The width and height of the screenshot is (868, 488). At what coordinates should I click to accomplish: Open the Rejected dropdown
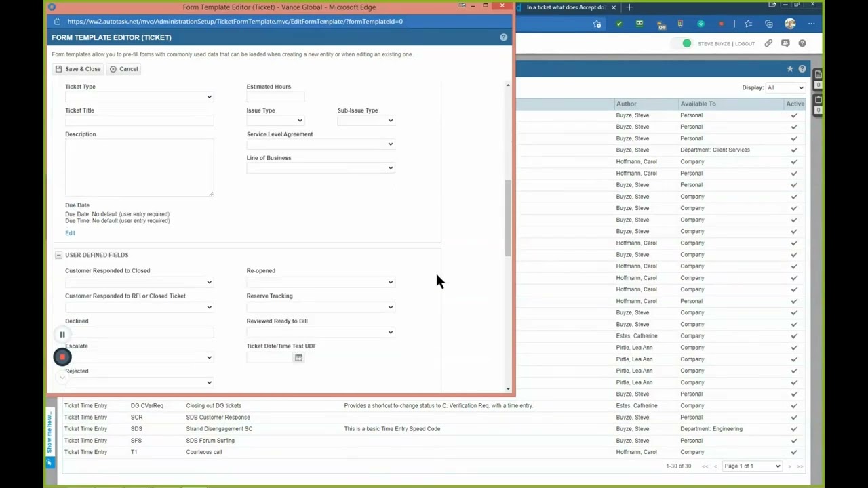tap(139, 382)
